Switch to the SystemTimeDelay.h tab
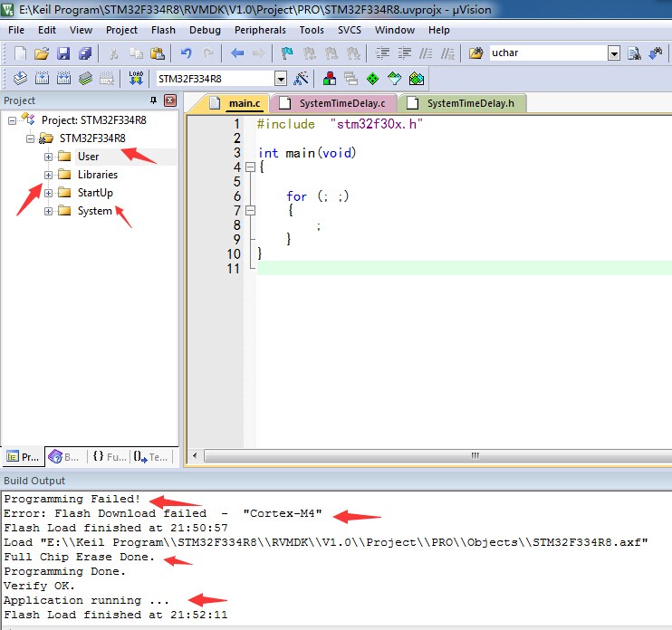The width and height of the screenshot is (672, 630). click(462, 103)
